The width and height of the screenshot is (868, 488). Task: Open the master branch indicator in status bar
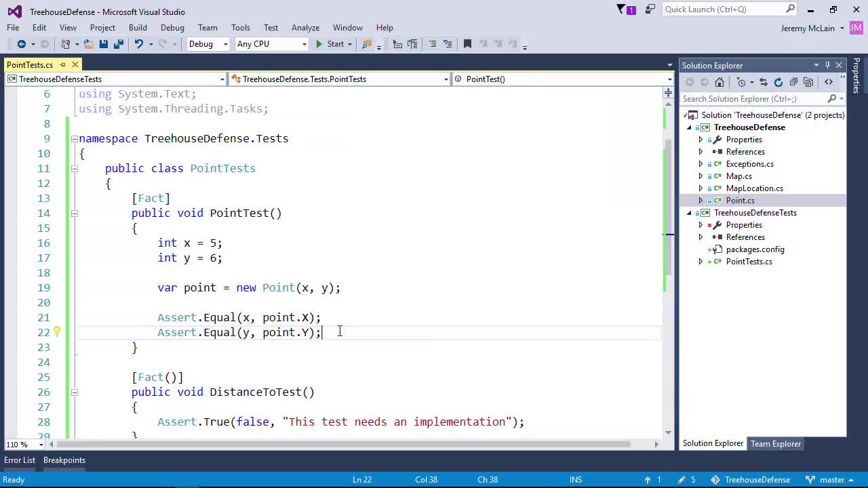click(x=832, y=479)
